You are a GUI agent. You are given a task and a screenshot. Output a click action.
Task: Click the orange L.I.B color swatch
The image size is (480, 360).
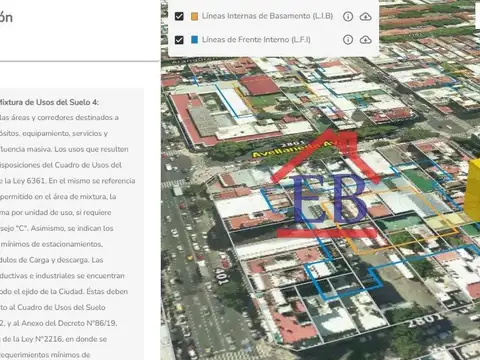194,16
